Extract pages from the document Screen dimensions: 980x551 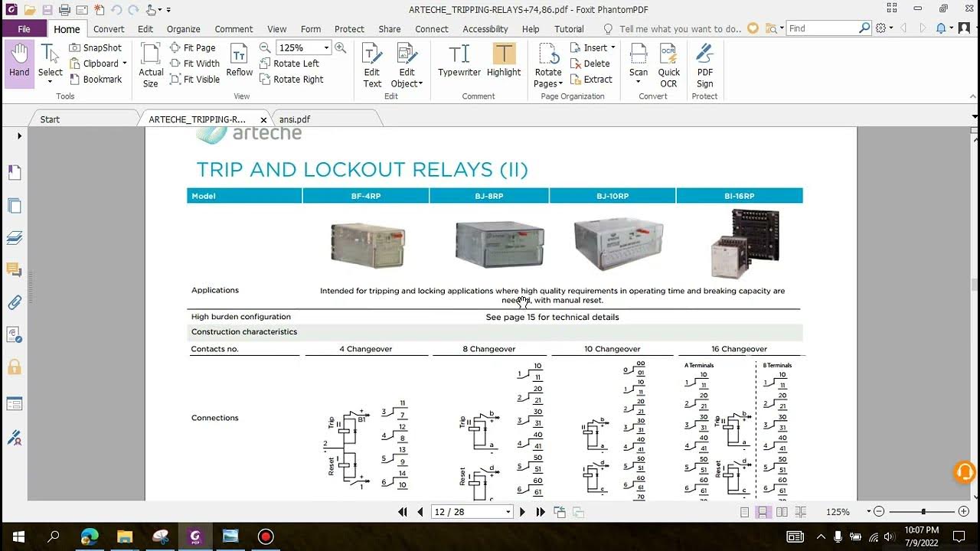(591, 79)
